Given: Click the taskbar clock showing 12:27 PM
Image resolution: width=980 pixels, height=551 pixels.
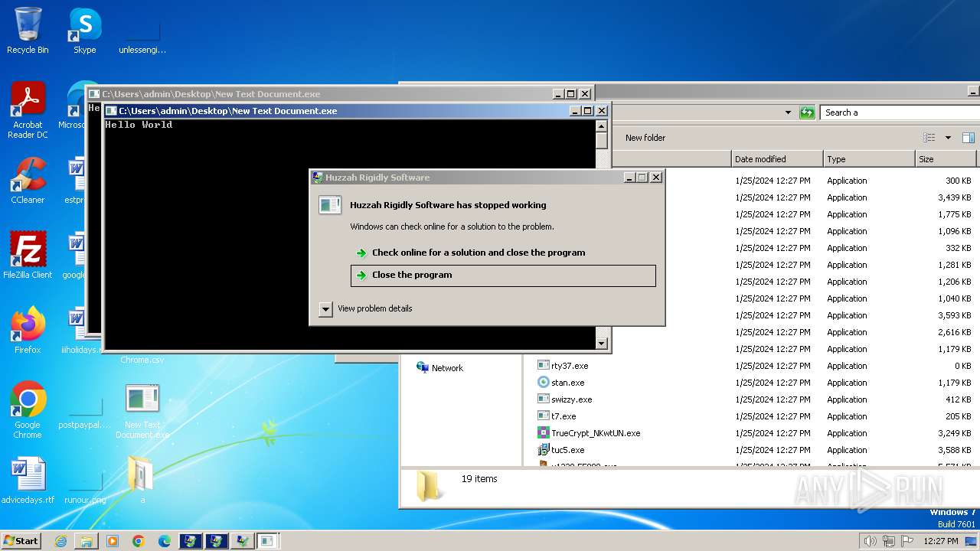Looking at the screenshot, I should (941, 541).
